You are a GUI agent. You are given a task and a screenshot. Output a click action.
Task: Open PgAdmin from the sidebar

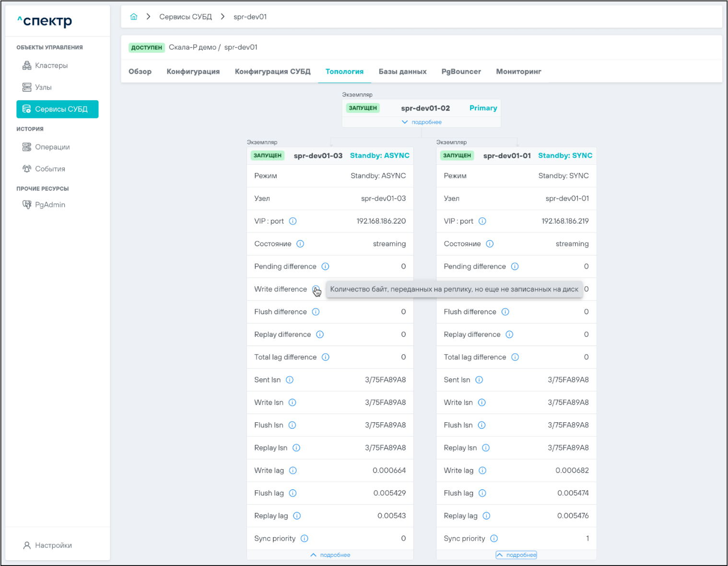click(x=50, y=205)
